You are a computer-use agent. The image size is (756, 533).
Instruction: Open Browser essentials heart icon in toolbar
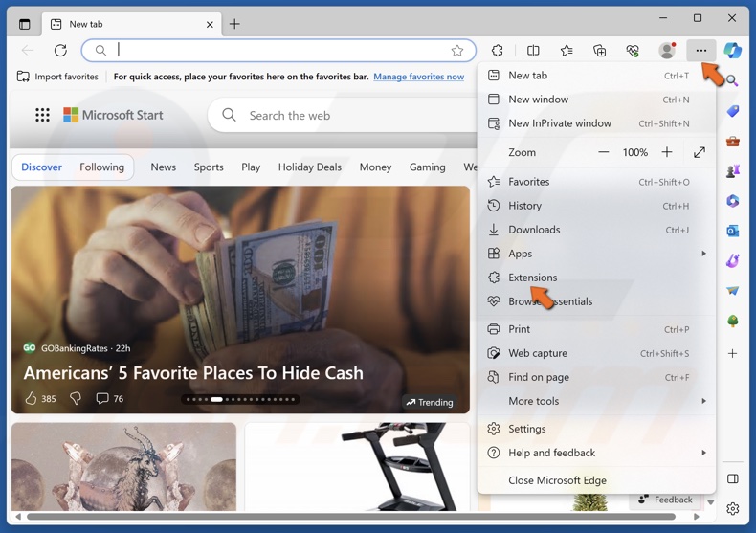pos(633,50)
